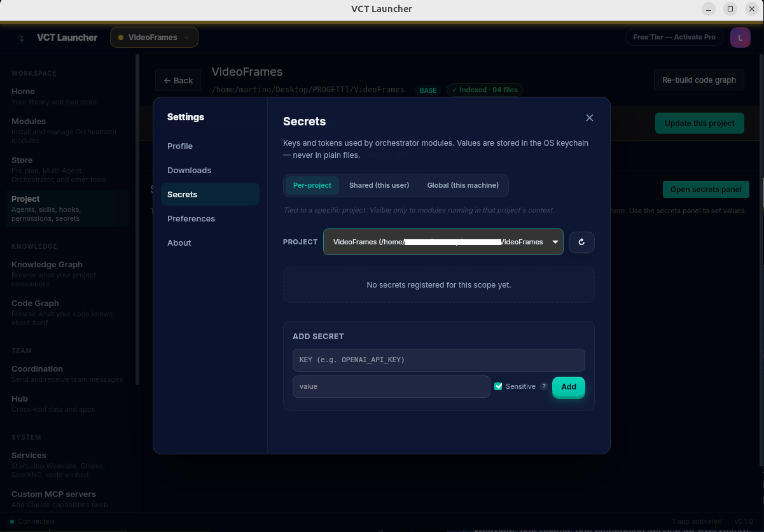Open Project in the sidebar
764x532 pixels.
coord(67,208)
